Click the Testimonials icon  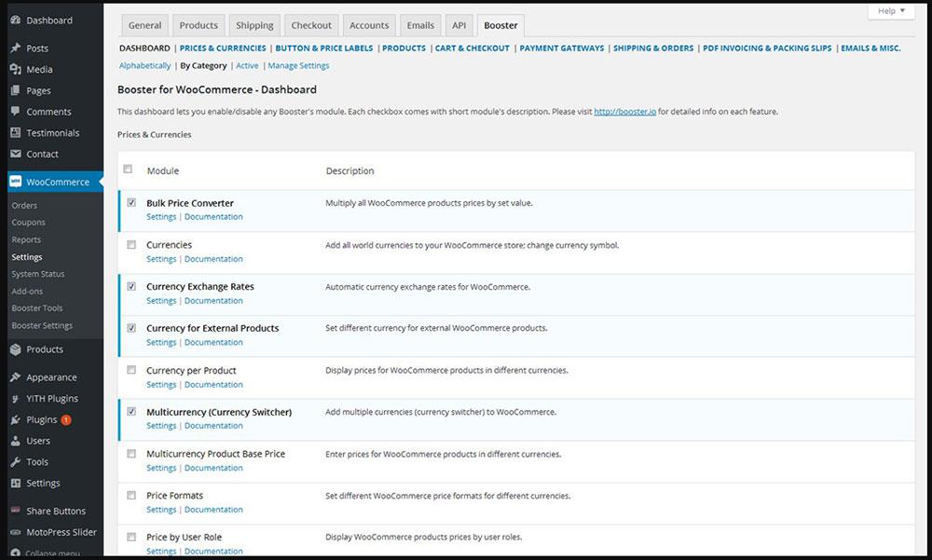point(16,132)
